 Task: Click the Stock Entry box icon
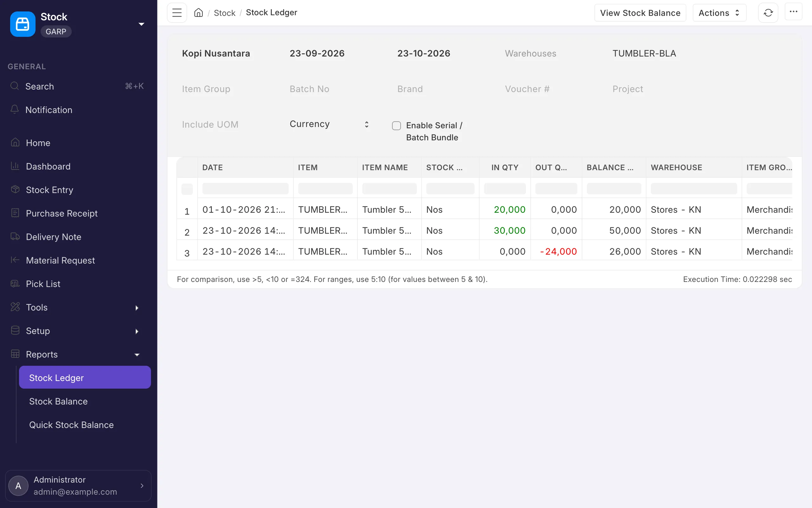point(15,190)
